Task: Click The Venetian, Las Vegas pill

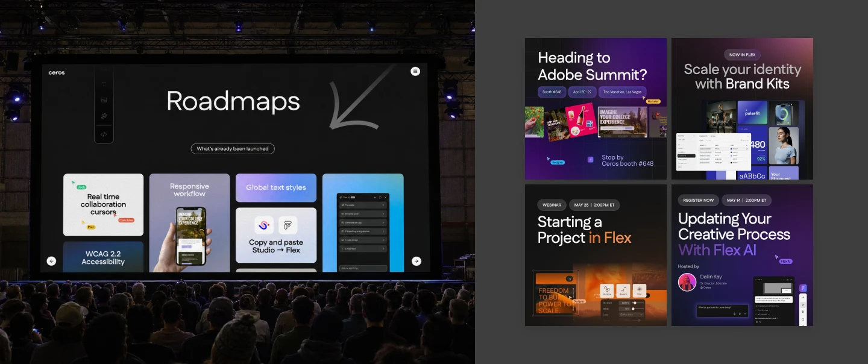Action: 622,92
